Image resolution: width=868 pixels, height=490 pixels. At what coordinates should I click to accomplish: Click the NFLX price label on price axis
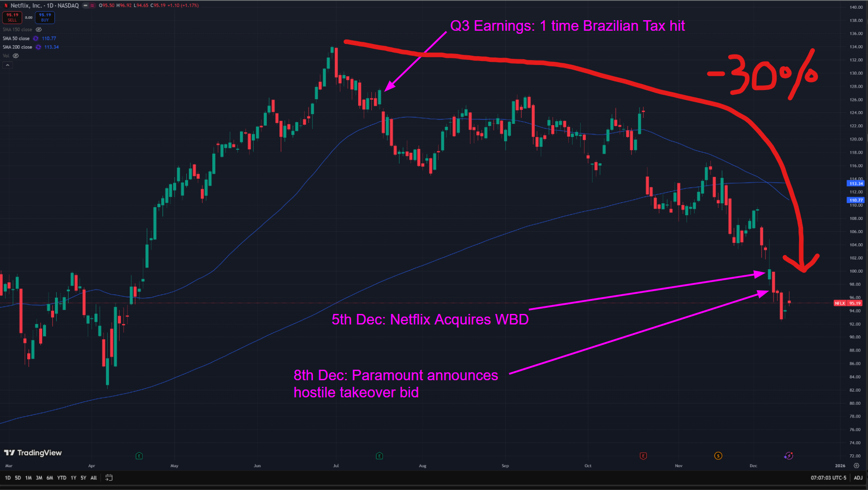(840, 303)
